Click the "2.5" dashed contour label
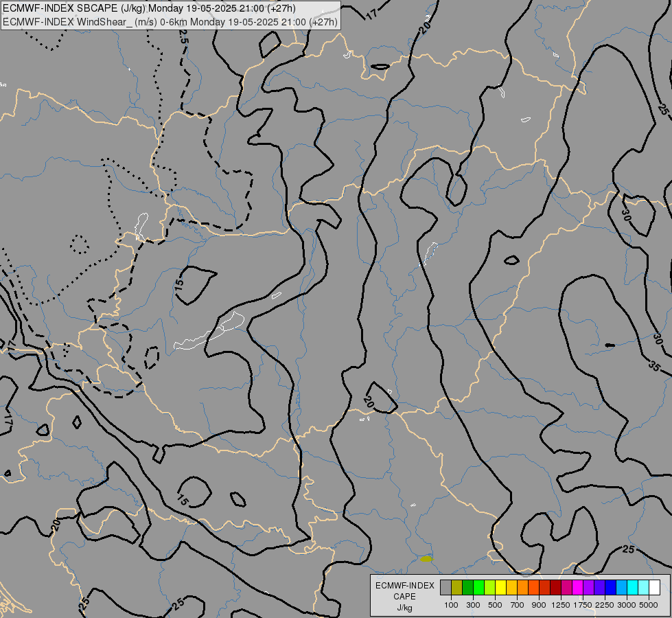 (x=183, y=37)
